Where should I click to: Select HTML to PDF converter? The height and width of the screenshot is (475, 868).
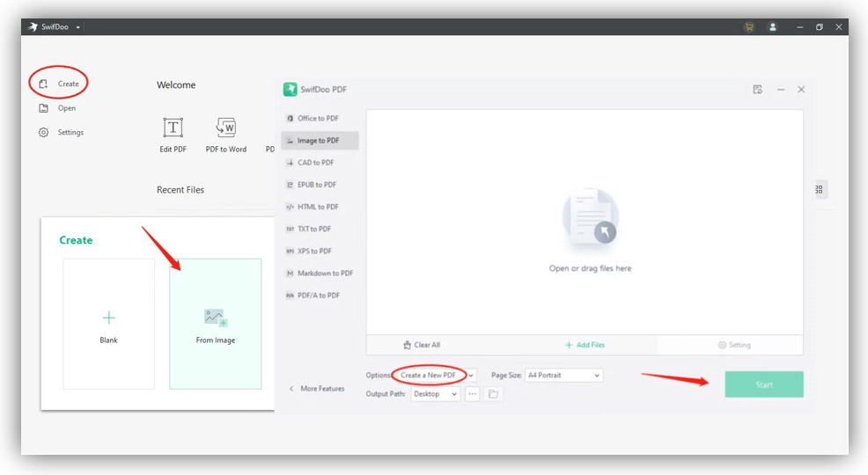(x=320, y=207)
